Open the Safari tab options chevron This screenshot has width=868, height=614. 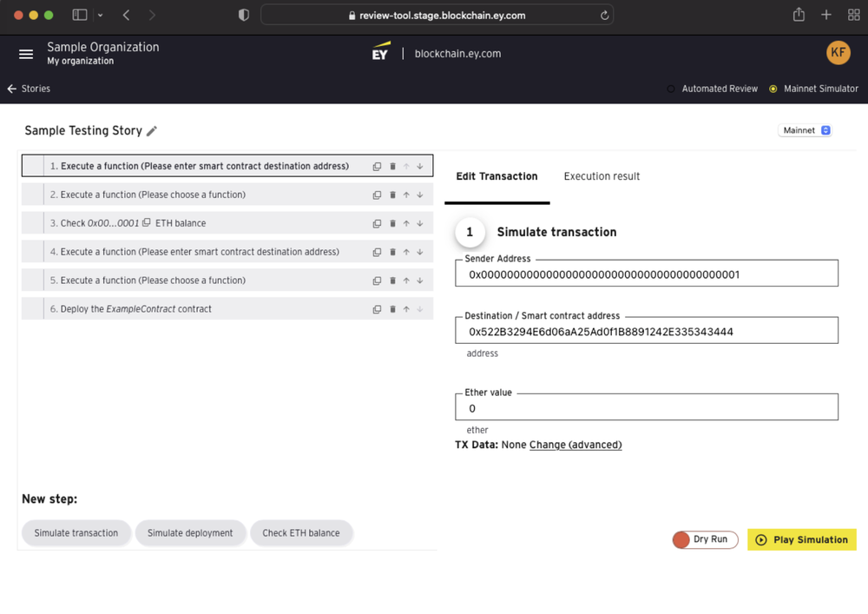coord(102,15)
